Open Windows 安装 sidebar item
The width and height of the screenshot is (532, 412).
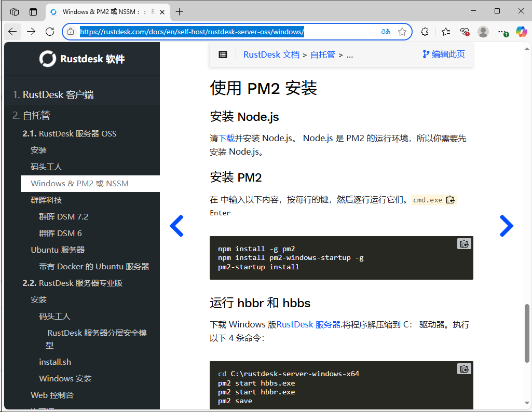coord(65,378)
